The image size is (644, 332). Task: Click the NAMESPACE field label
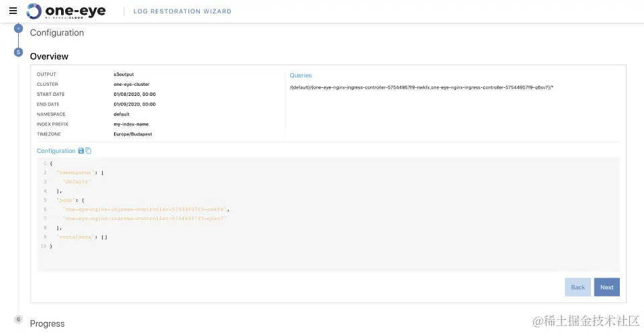pyautogui.click(x=51, y=114)
